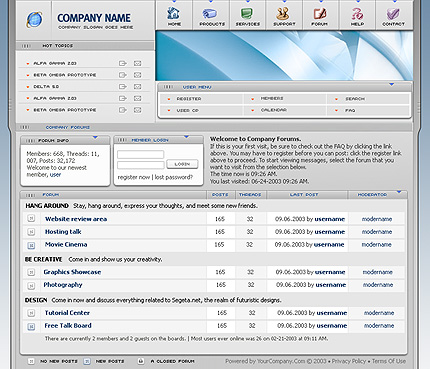The image size is (430, 369).
Task: Click the Login button
Action: click(x=182, y=164)
